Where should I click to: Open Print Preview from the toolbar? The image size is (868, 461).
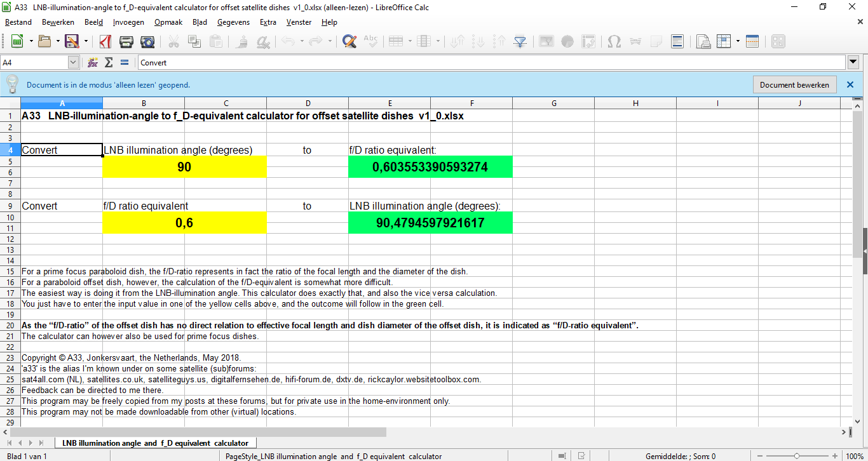point(147,42)
